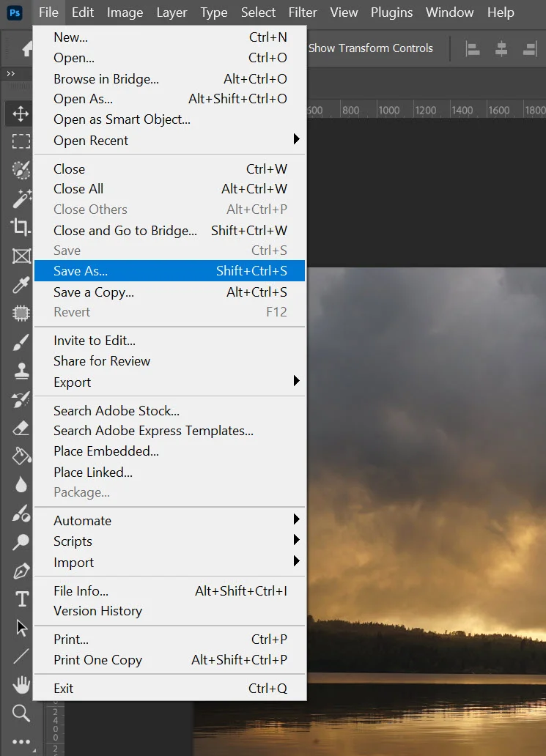The image size is (546, 756).
Task: Choose Save a Copy...
Action: click(x=169, y=292)
